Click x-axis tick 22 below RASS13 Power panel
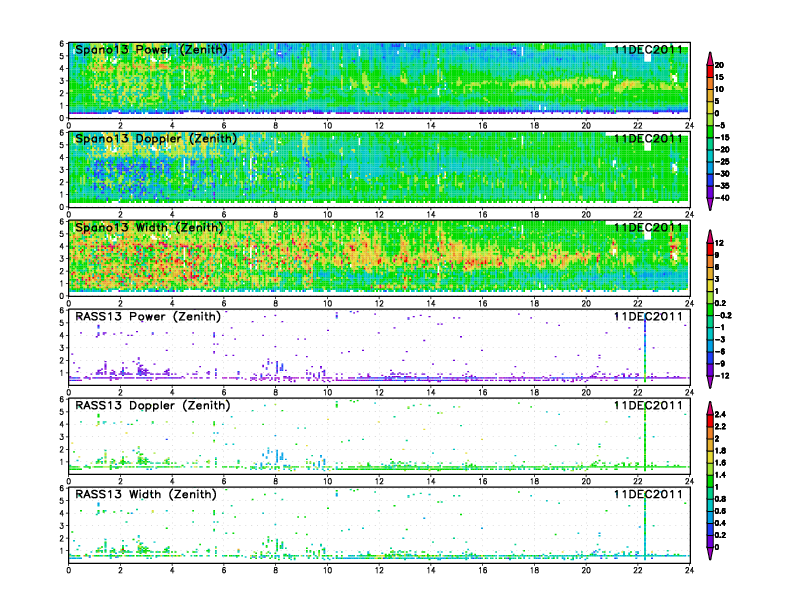This screenshot has height=612, width=792. click(637, 392)
